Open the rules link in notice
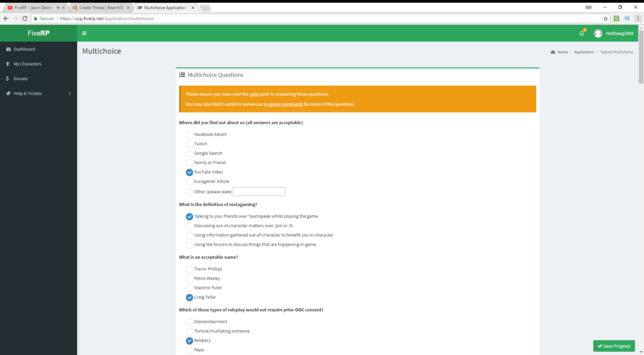644x355 pixels. click(x=254, y=94)
